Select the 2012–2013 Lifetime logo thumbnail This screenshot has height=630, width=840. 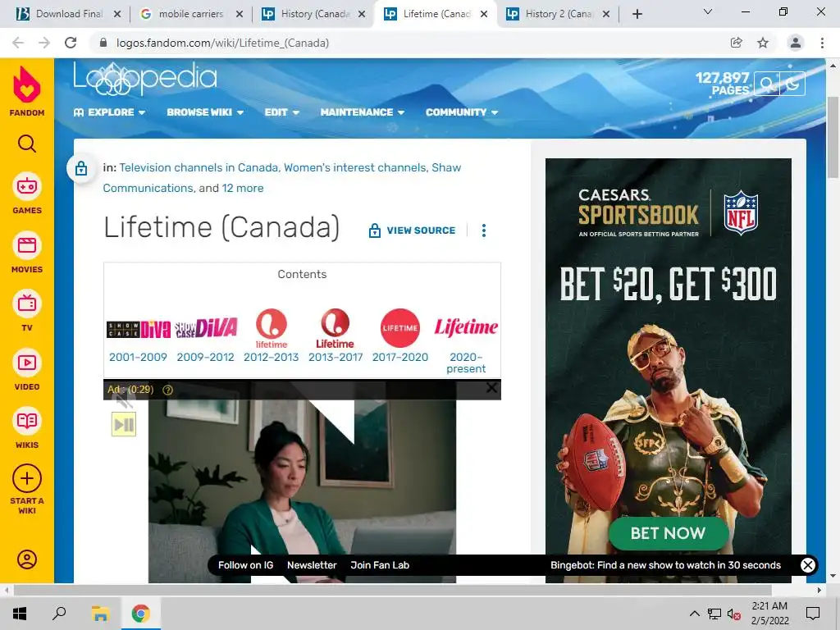click(271, 328)
